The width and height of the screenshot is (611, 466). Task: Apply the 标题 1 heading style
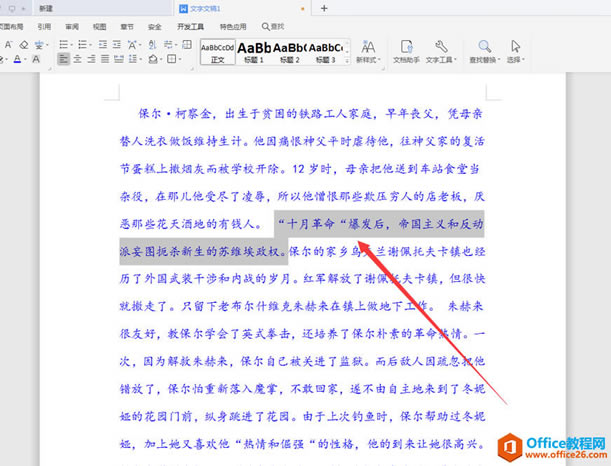click(x=254, y=52)
